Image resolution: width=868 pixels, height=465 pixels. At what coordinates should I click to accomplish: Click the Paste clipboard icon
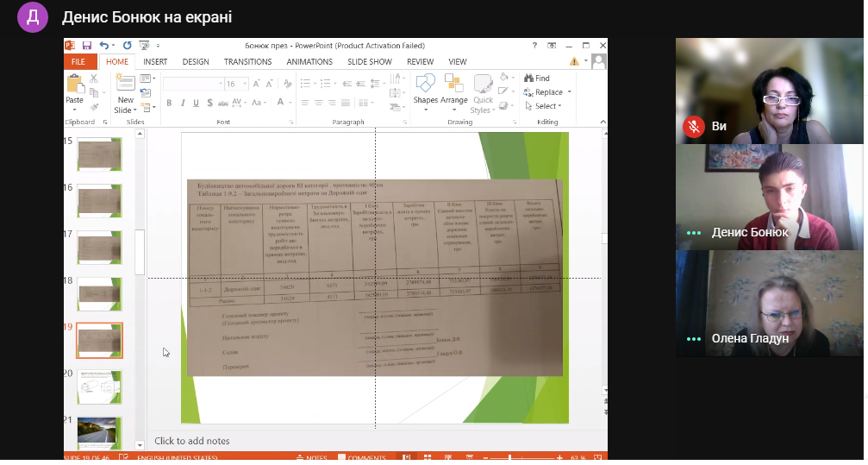coord(75,85)
